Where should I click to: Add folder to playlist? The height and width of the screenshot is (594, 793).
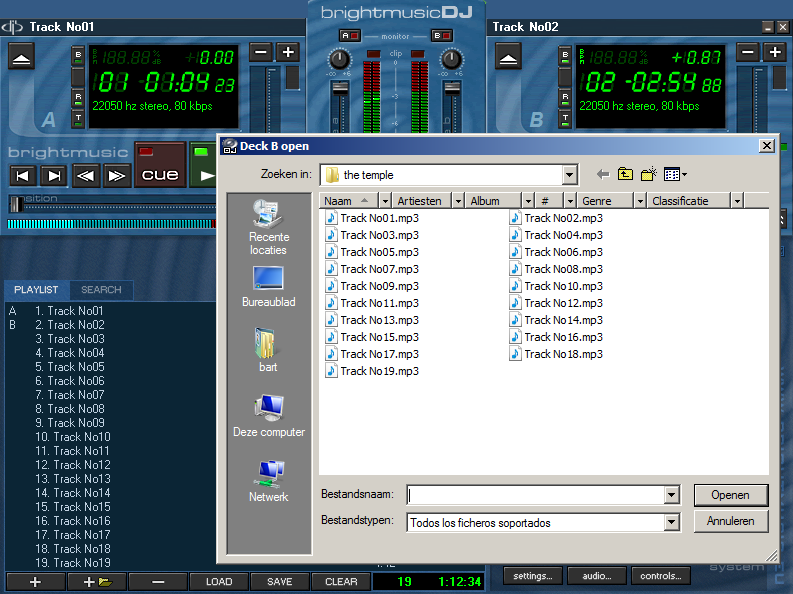[97, 582]
